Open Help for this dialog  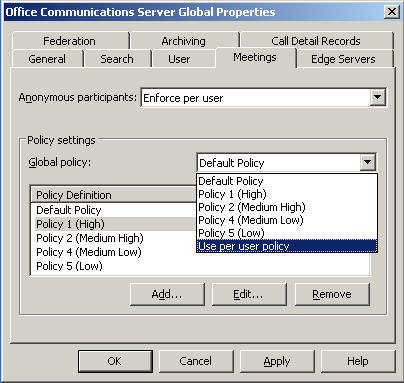(x=358, y=361)
